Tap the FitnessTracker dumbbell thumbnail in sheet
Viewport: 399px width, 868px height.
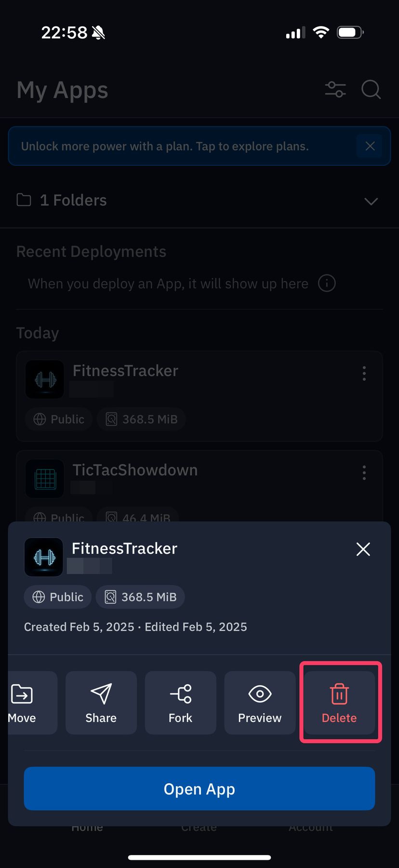(44, 557)
